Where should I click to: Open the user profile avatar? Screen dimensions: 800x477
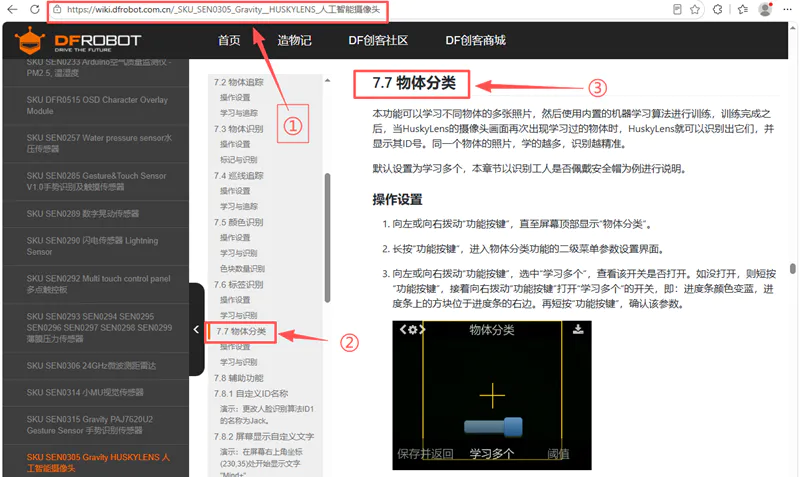tap(765, 9)
